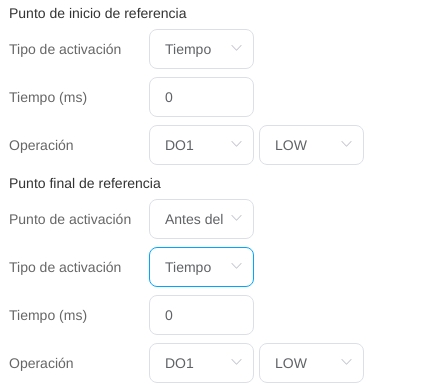Image resolution: width=431 pixels, height=388 pixels.
Task: Click the end point 'Operación' label
Action: coord(41,364)
